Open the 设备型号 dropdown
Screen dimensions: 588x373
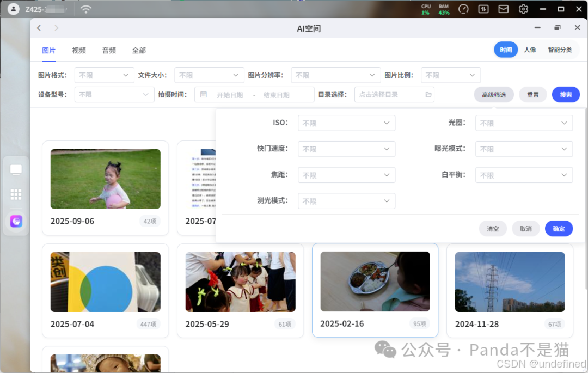point(114,94)
